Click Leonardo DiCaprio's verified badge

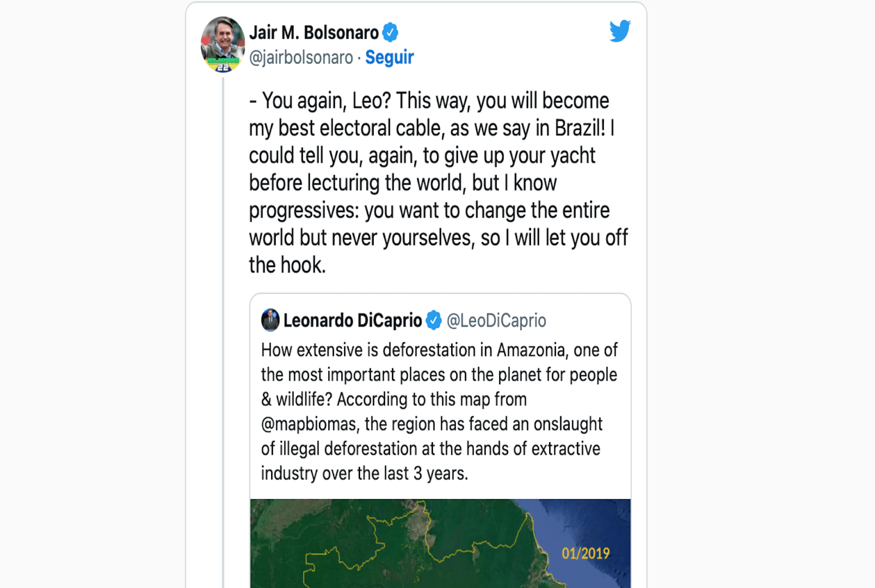click(x=434, y=320)
